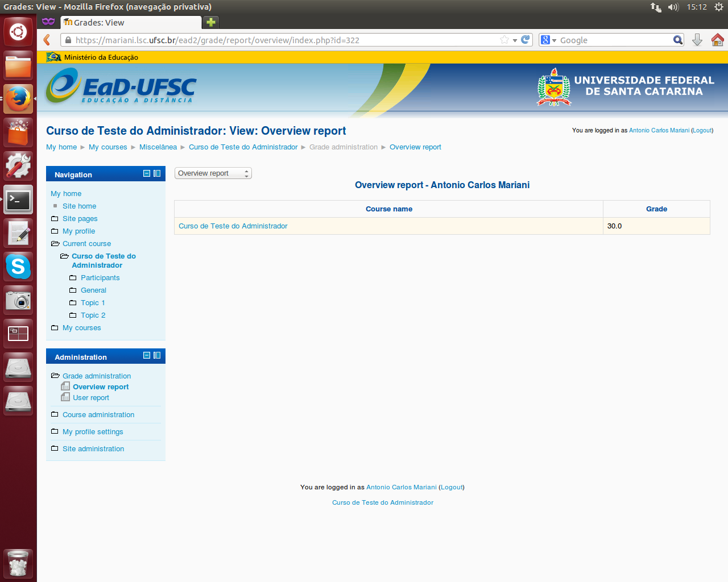Open the Topic 2 link in Navigation
The image size is (728, 582).
point(93,315)
